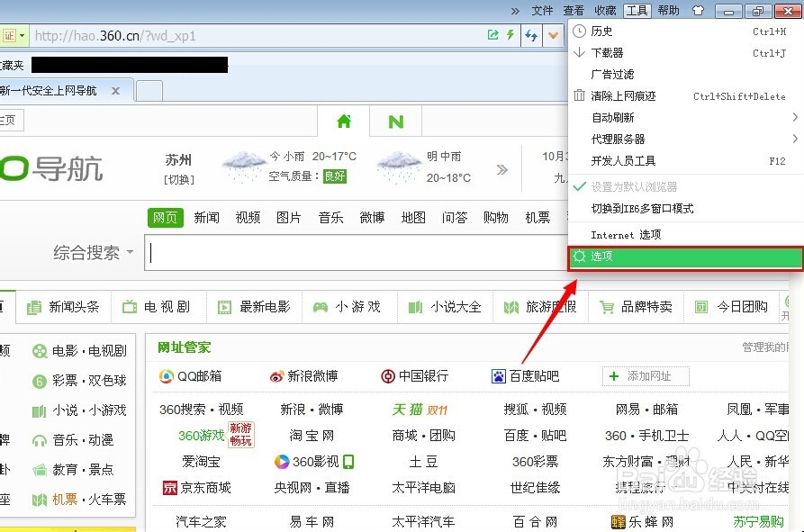This screenshot has width=804, height=532.
Task: Open 苏宁易购 link
Action: (x=758, y=522)
